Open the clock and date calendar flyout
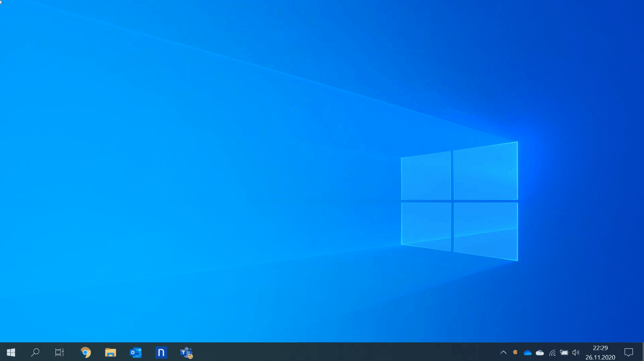 600,352
